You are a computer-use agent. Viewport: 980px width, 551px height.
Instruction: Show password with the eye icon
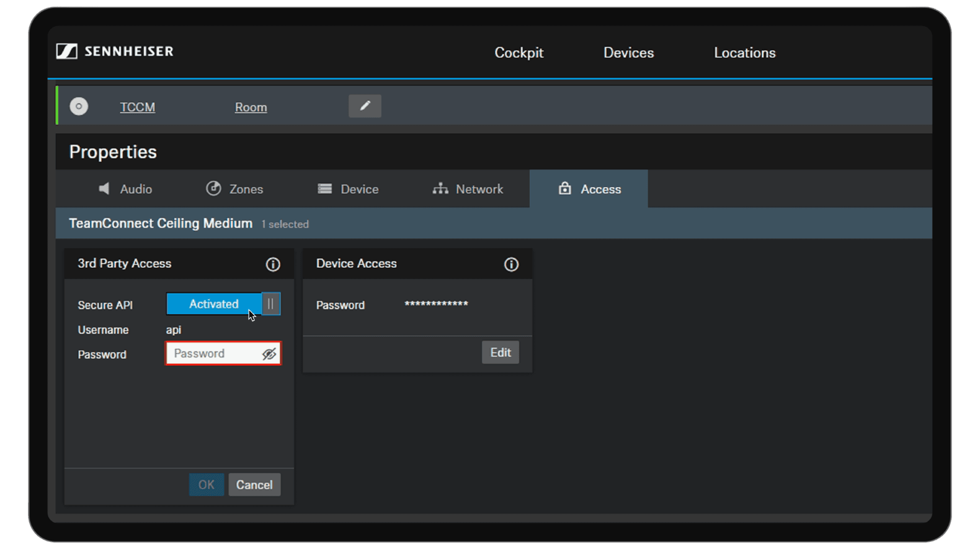[x=269, y=354]
